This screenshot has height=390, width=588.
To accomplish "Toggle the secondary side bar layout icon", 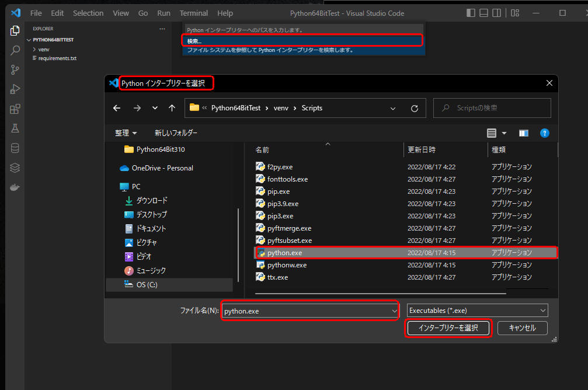I will click(x=496, y=13).
